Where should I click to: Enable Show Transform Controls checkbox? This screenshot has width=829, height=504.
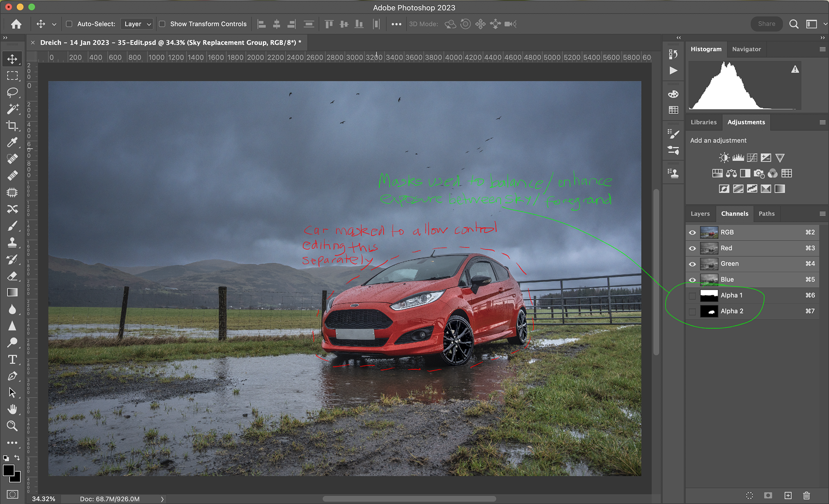[162, 24]
